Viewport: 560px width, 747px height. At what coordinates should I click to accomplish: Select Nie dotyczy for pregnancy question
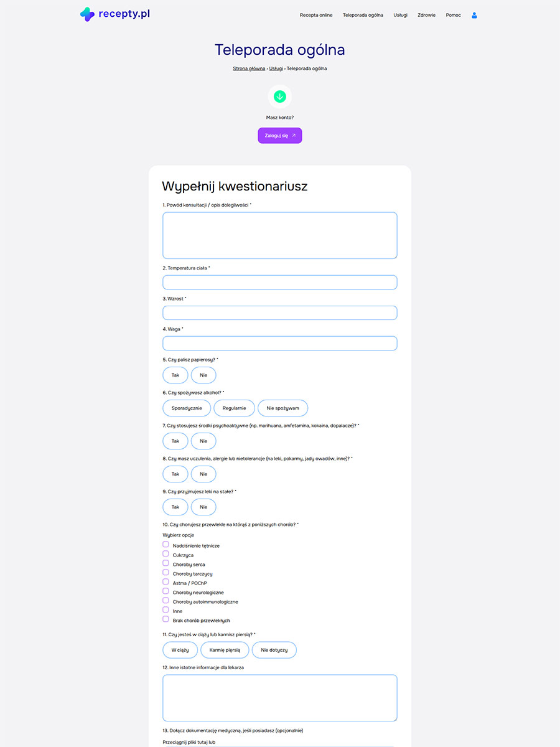click(x=274, y=650)
